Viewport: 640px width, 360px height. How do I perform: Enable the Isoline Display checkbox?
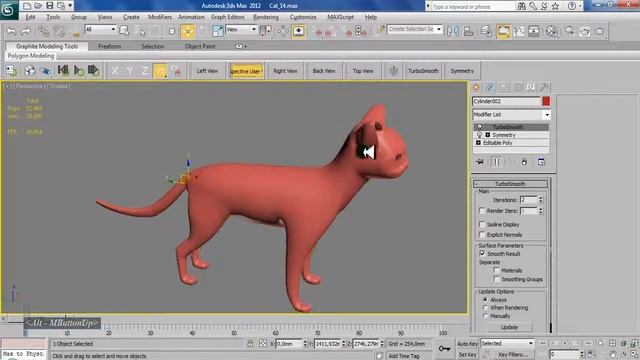pyautogui.click(x=482, y=224)
